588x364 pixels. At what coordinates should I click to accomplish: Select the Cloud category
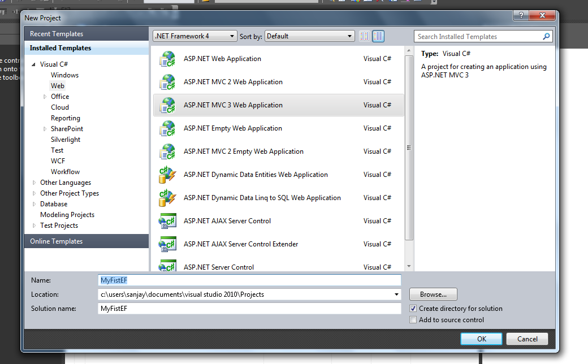(60, 107)
